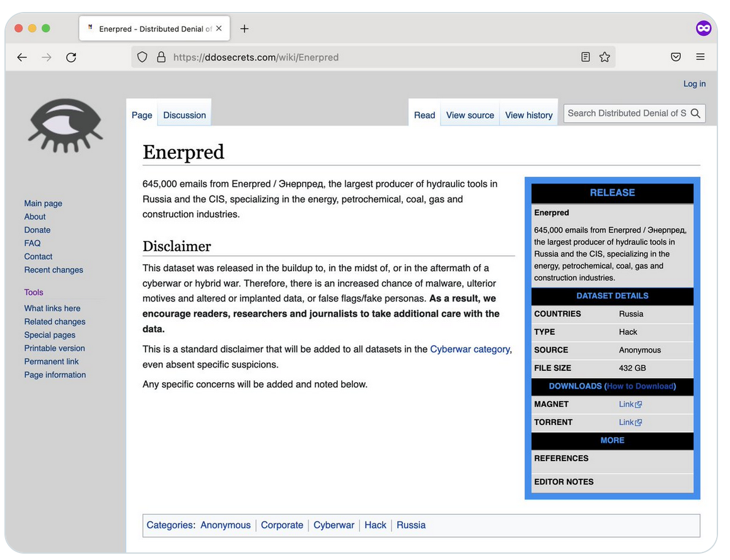The height and width of the screenshot is (560, 730).
Task: Follow the Cyberwar category link in disclaimer
Action: click(x=470, y=349)
